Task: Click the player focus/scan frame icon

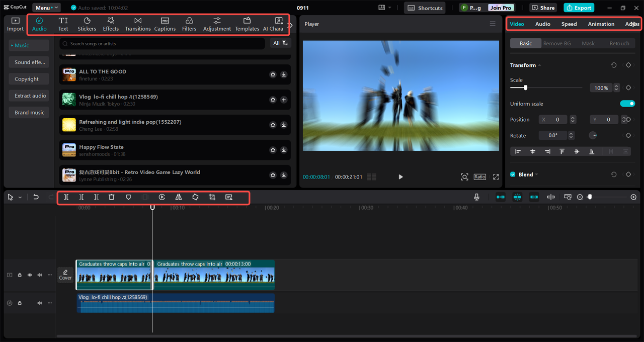Action: coord(464,177)
